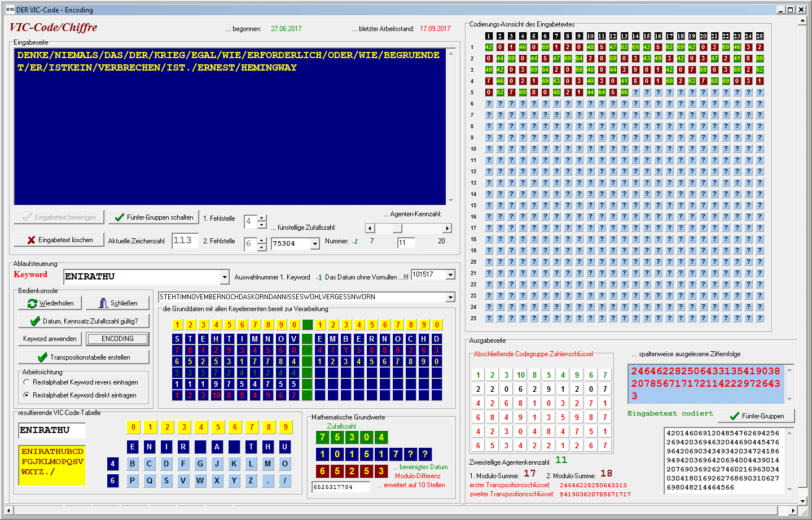
Task: Click window horizontal scrollbar right arrow
Action: tap(793, 510)
